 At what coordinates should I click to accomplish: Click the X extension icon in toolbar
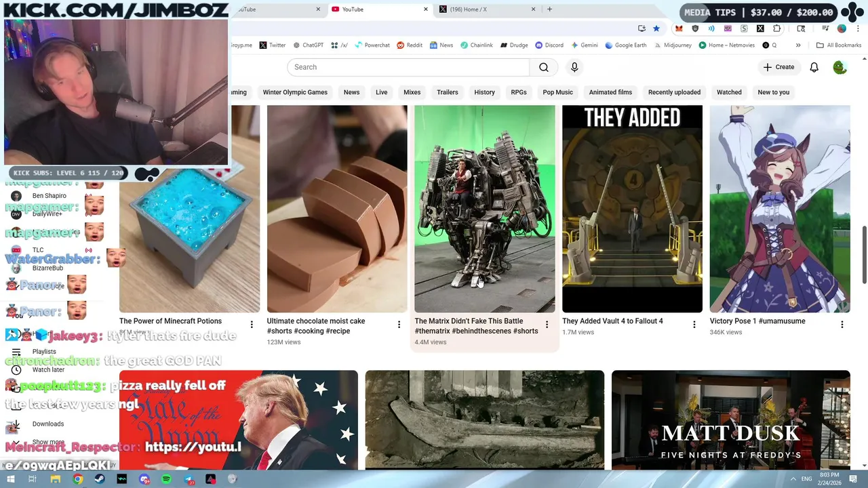(x=760, y=28)
